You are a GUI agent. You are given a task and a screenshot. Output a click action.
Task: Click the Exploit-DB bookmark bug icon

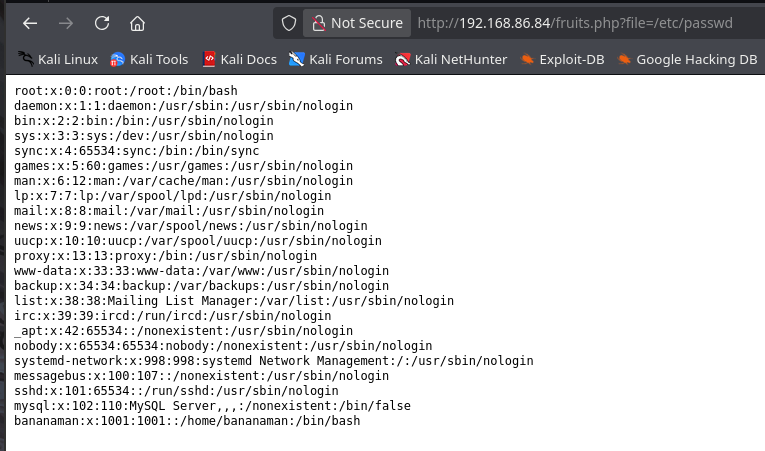point(527,60)
